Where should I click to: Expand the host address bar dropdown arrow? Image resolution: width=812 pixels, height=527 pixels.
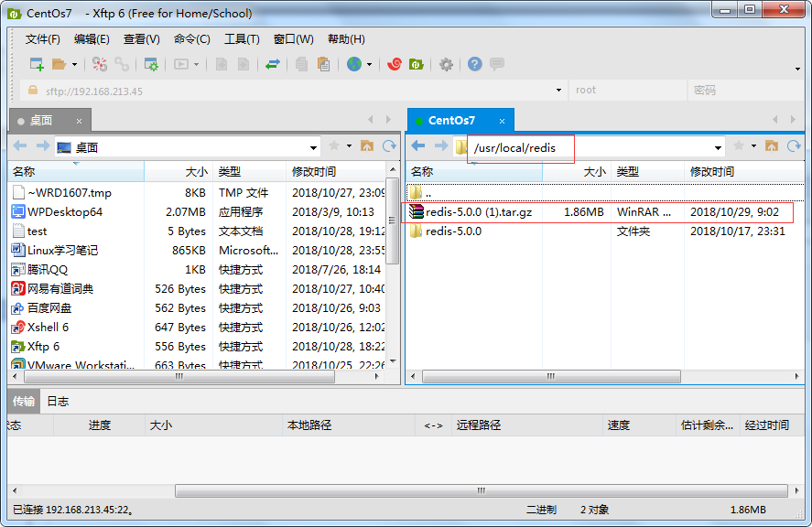click(x=558, y=91)
